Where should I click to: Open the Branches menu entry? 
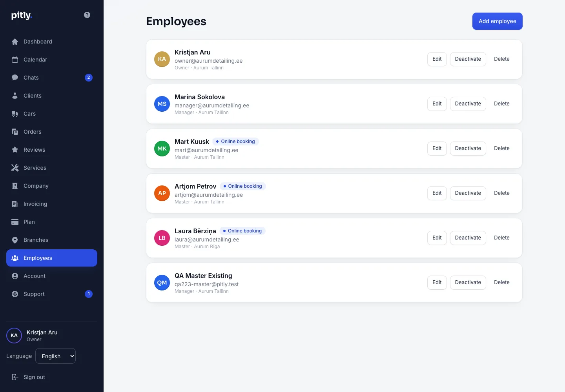[52, 240]
